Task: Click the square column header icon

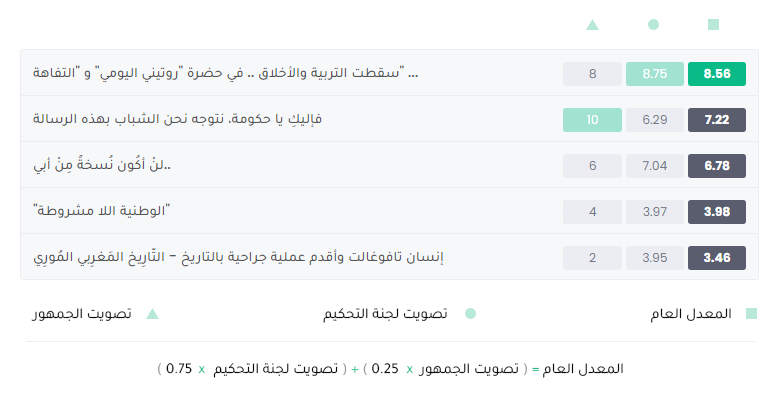Action: (x=713, y=24)
